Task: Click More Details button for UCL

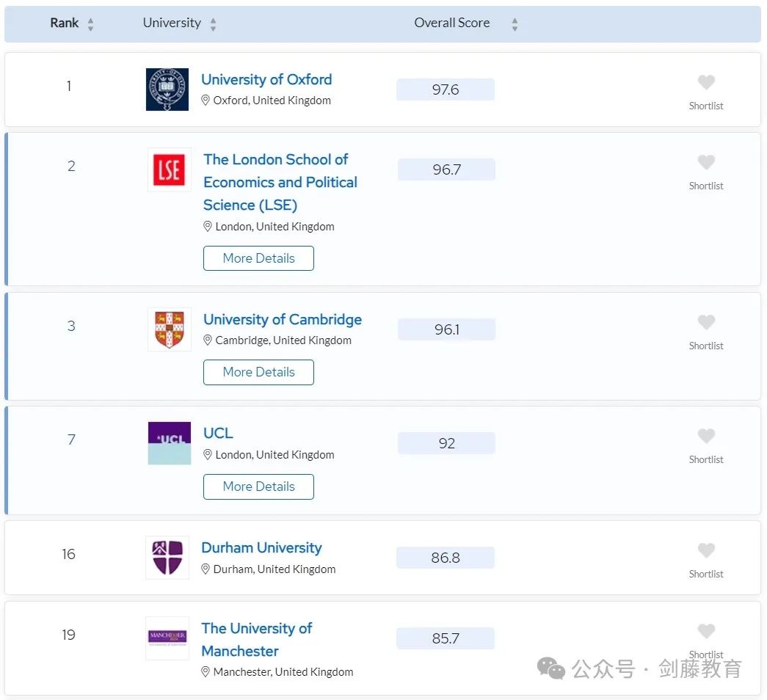Action: coord(259,486)
